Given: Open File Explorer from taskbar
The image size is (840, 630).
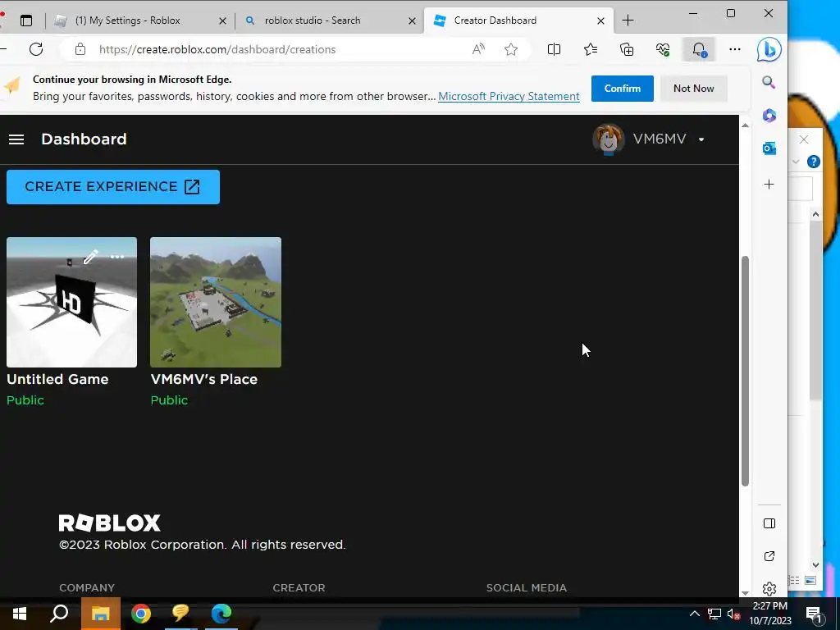Looking at the screenshot, I should (x=100, y=614).
